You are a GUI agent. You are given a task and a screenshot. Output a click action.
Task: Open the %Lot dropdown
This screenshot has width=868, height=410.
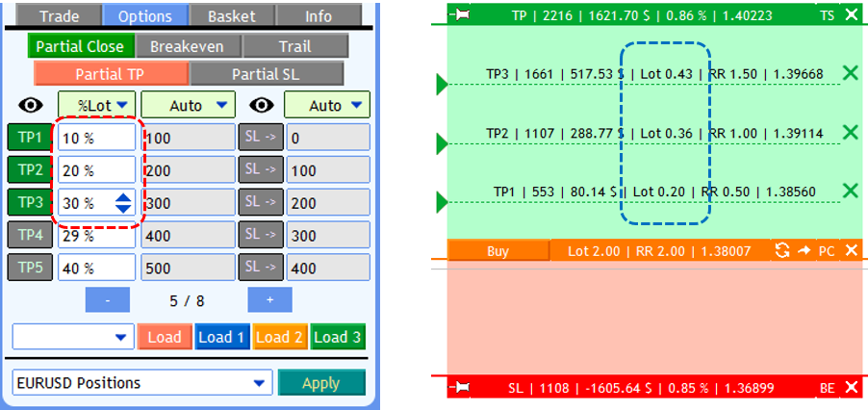(x=96, y=105)
